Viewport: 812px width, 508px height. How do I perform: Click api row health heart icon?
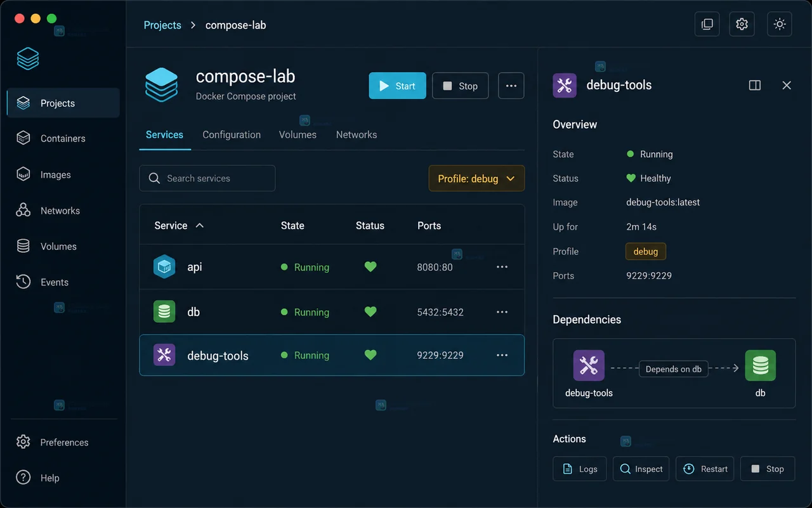tap(370, 267)
